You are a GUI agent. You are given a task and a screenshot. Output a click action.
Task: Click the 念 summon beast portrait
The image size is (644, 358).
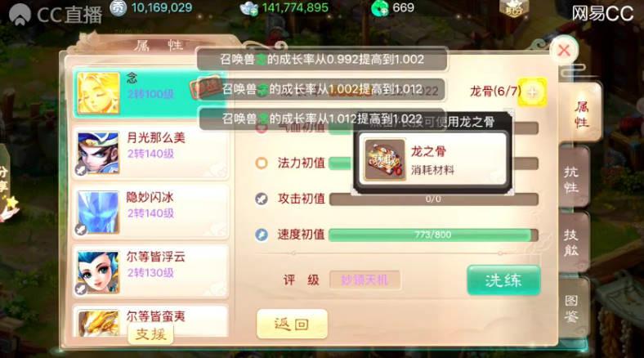click(98, 93)
